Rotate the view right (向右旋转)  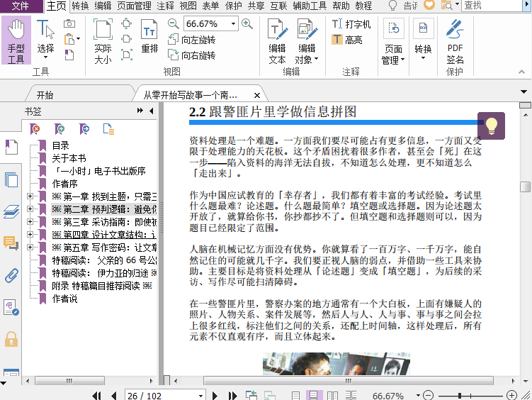click(x=192, y=55)
